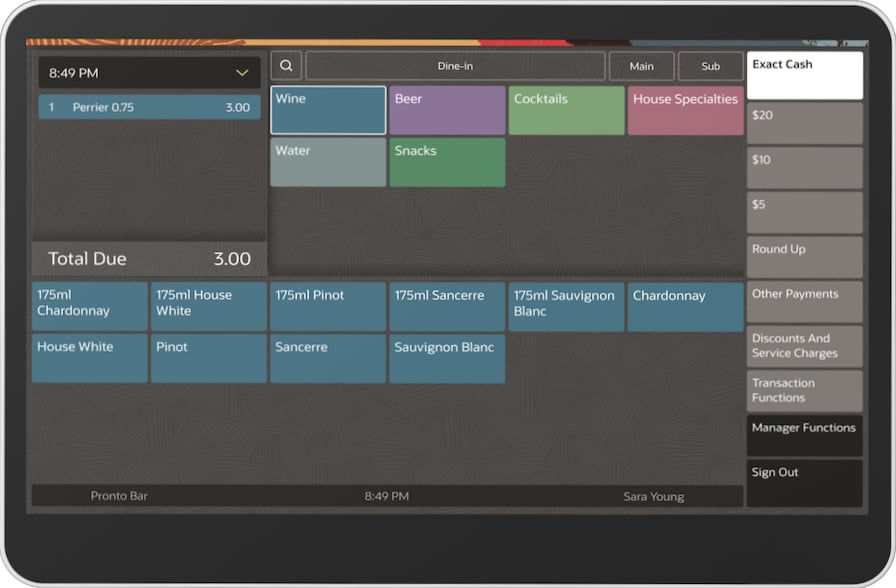Add a 175ml Sancerre glass
The width and height of the screenshot is (896, 588).
click(x=447, y=307)
